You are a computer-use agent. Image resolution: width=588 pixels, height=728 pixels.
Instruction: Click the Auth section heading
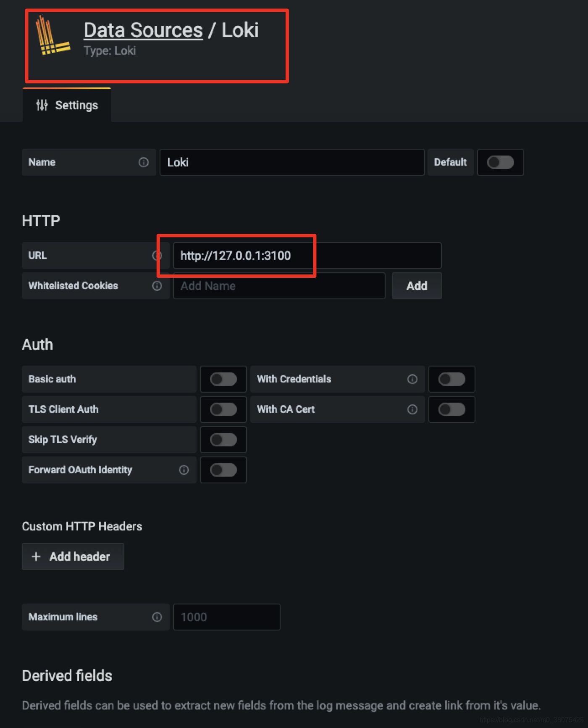pos(38,345)
